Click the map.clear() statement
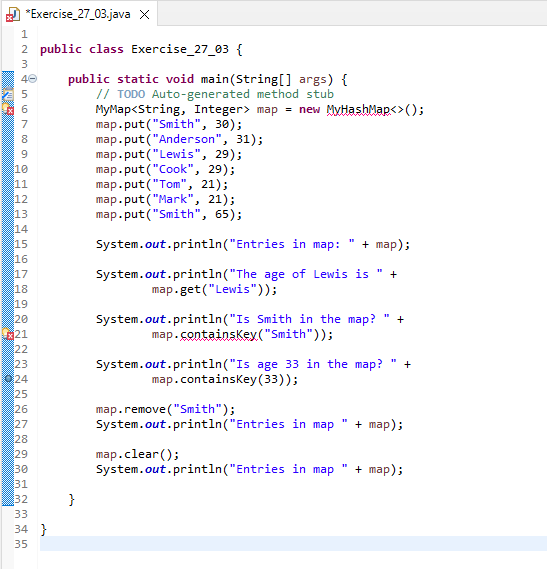Screen dimensions: 547x569 point(138,454)
